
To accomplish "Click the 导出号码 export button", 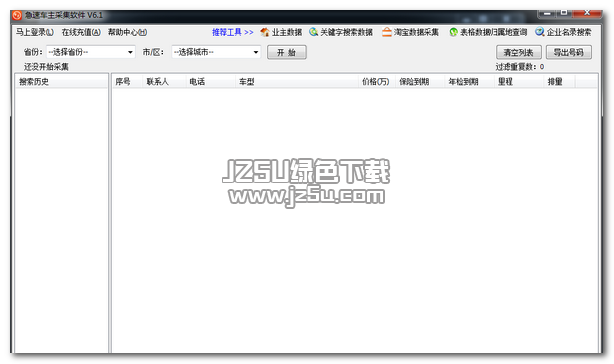I will pos(569,52).
